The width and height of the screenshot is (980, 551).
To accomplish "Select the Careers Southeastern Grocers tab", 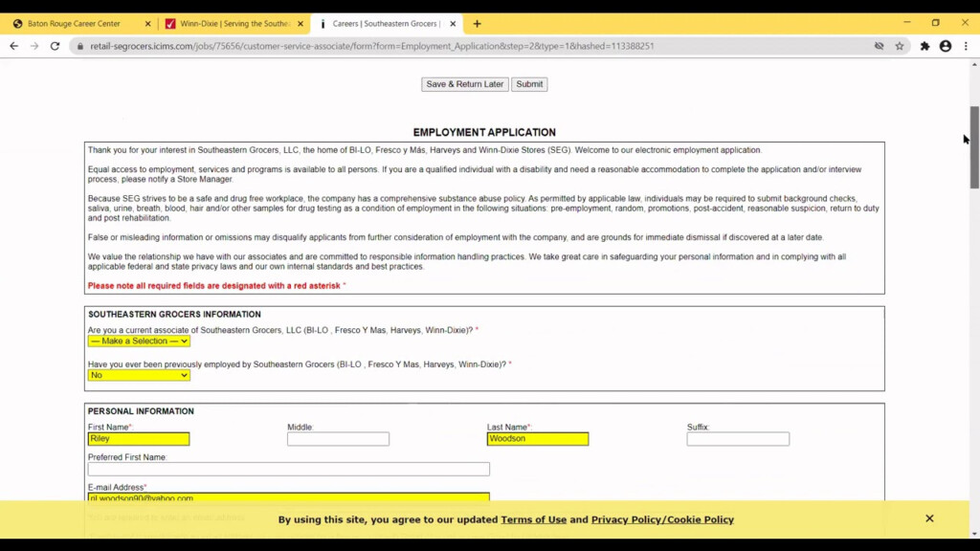I will click(387, 24).
